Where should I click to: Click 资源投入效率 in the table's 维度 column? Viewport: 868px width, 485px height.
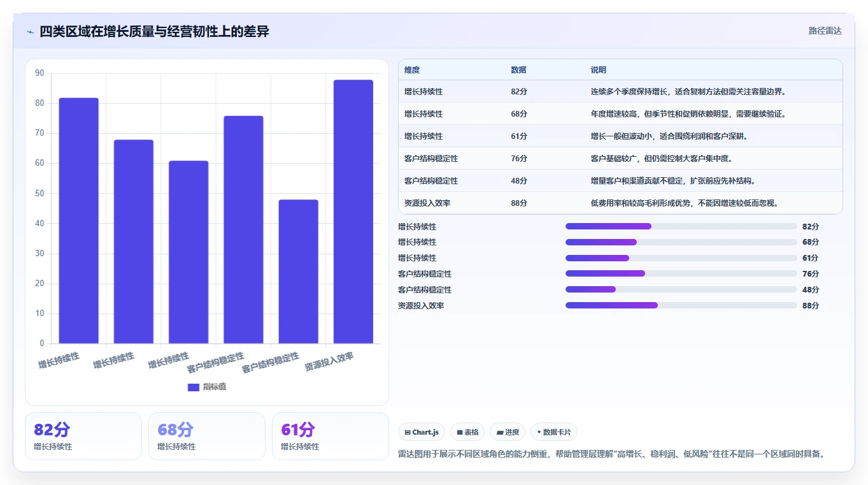(x=427, y=203)
